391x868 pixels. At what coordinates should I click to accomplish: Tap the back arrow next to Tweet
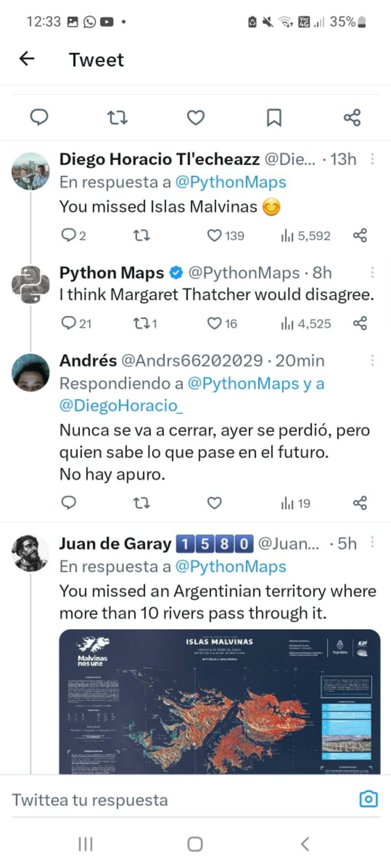[x=27, y=59]
